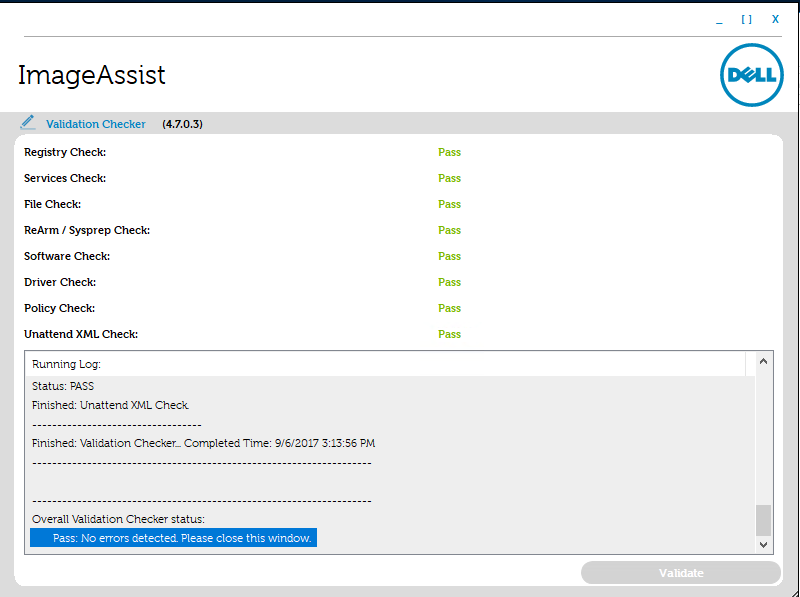Click the pencil icon beside Validation Checker
Image resolution: width=800 pixels, height=597 pixels.
(x=28, y=122)
